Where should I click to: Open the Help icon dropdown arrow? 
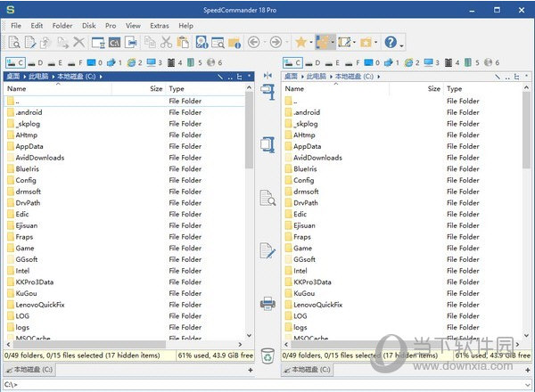[401, 45]
